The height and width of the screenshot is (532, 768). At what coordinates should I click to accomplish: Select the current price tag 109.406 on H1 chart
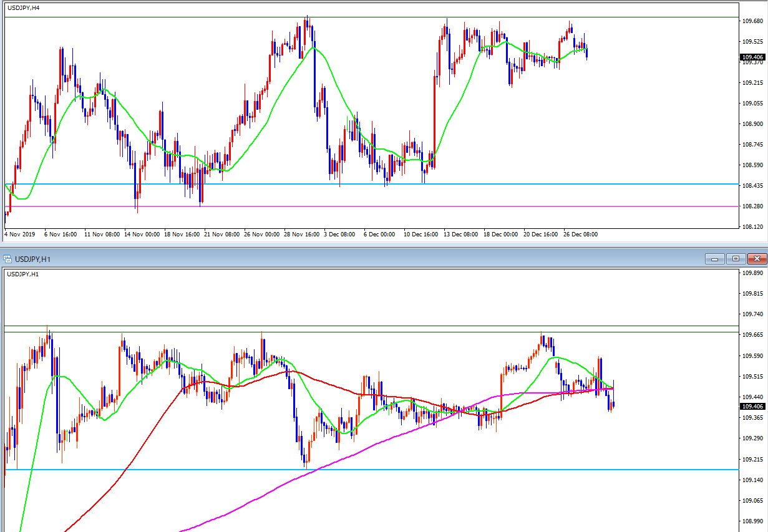(753, 406)
